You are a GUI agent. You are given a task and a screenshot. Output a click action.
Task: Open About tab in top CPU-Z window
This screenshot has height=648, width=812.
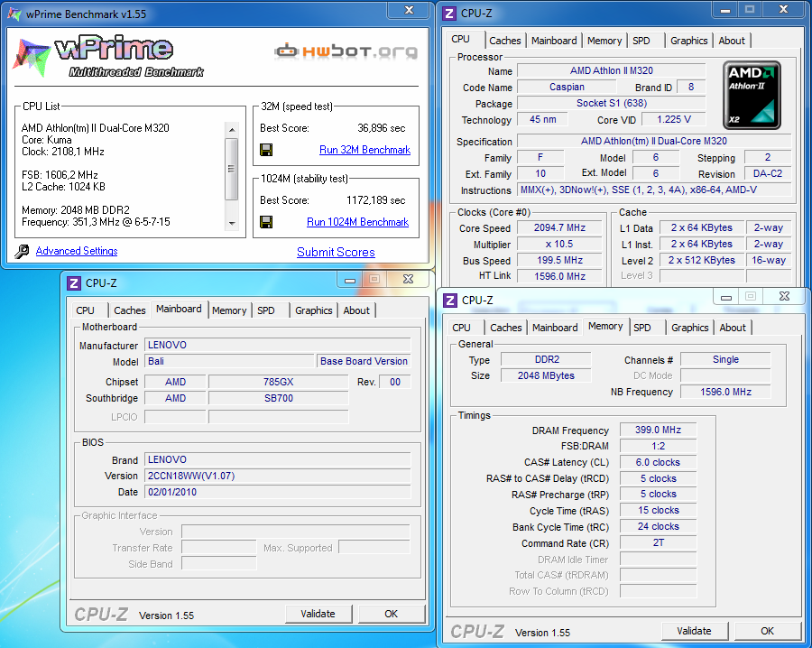(x=732, y=41)
